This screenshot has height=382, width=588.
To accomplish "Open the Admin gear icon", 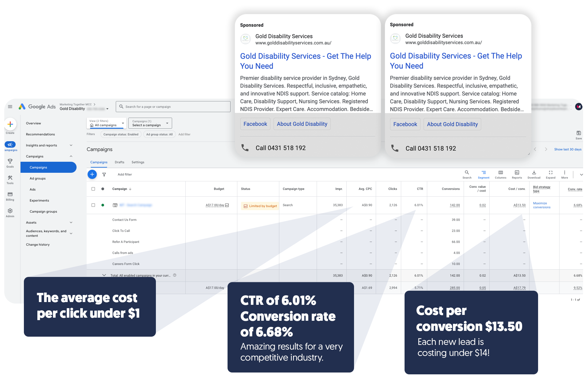I will point(10,211).
